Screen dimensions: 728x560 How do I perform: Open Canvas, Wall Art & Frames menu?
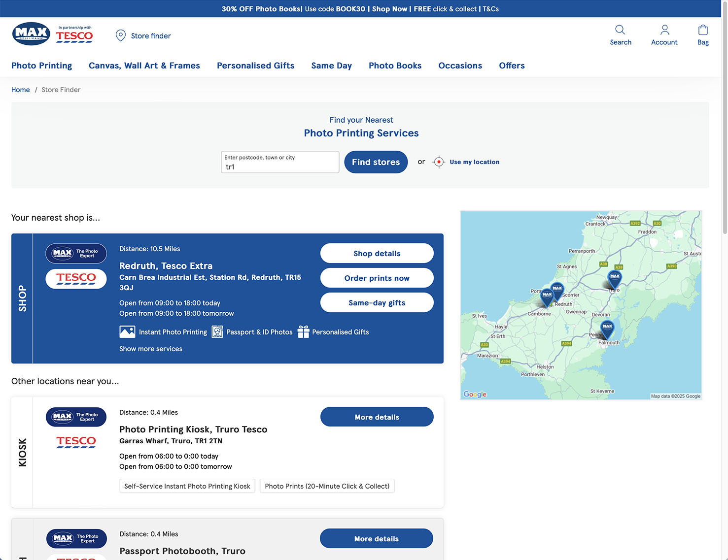[144, 66]
